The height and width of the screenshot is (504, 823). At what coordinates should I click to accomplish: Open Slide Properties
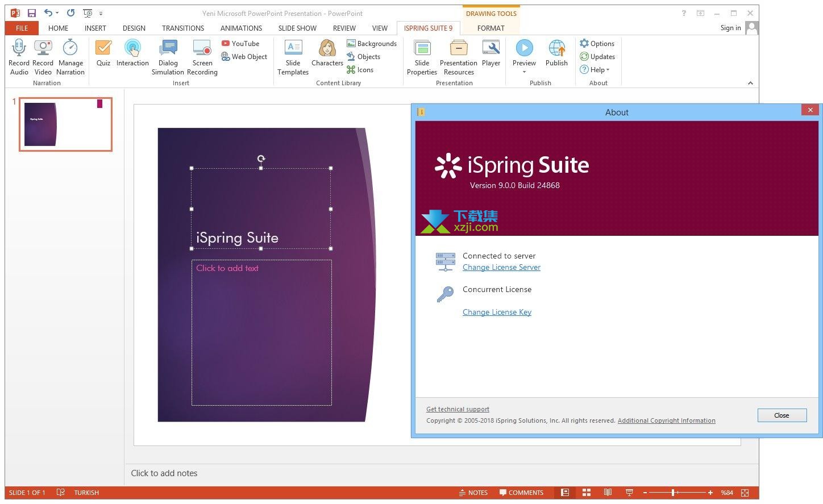pos(422,57)
